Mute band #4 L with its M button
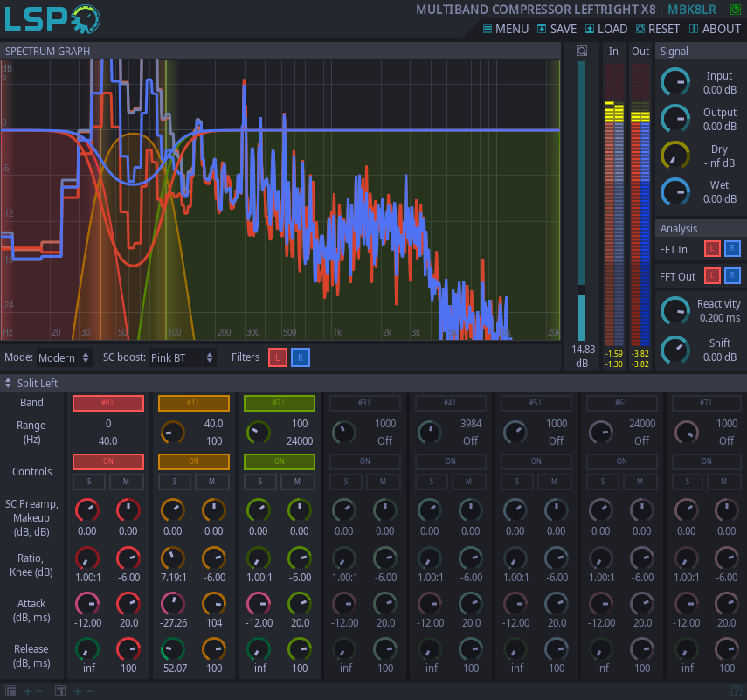Screen dimensions: 747x700 (x=469, y=482)
